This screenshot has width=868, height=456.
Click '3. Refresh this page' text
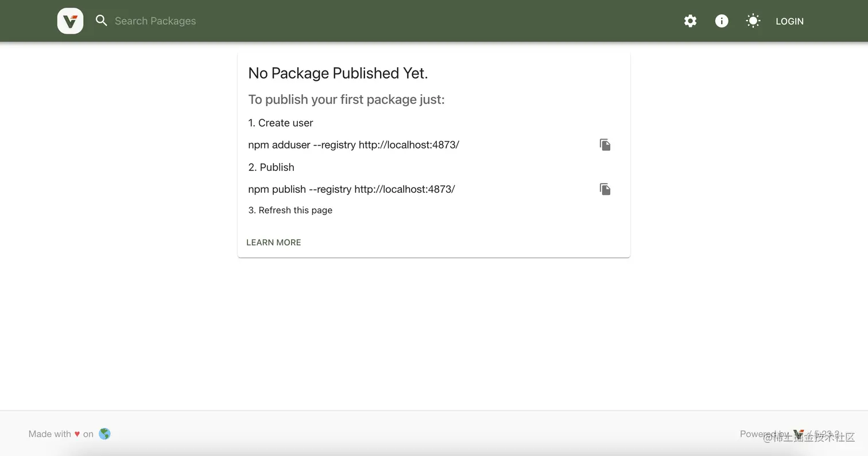tap(290, 211)
